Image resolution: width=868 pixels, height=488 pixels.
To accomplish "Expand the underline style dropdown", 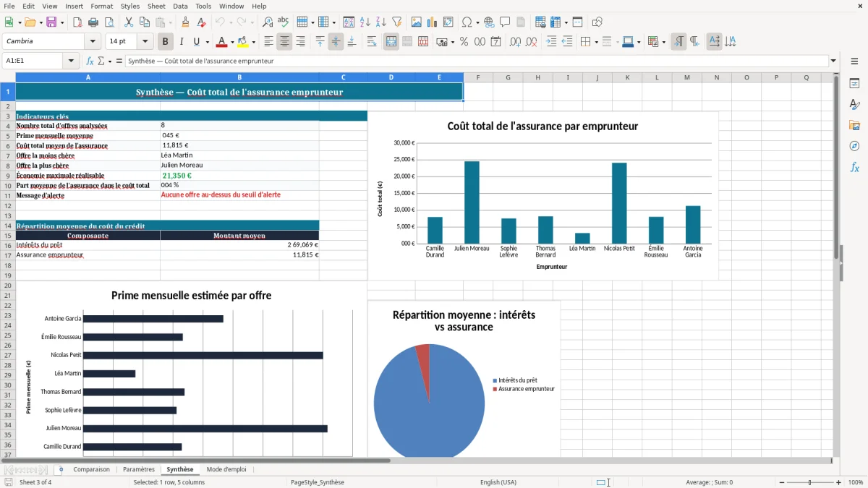I will pos(206,42).
